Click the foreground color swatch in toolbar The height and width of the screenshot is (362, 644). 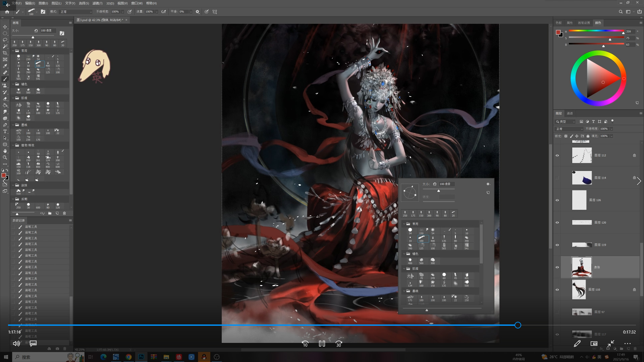point(4,175)
